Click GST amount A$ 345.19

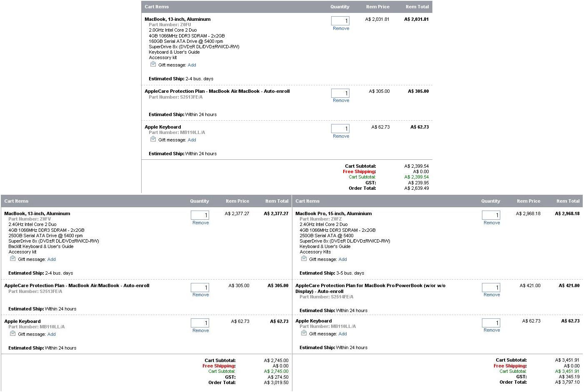(x=569, y=377)
